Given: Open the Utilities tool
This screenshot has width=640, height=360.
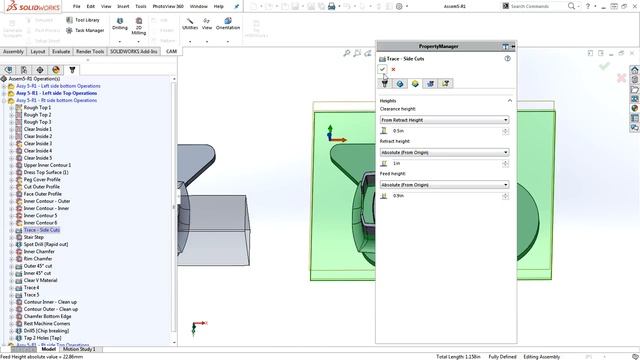Looking at the screenshot, I should pos(190,24).
